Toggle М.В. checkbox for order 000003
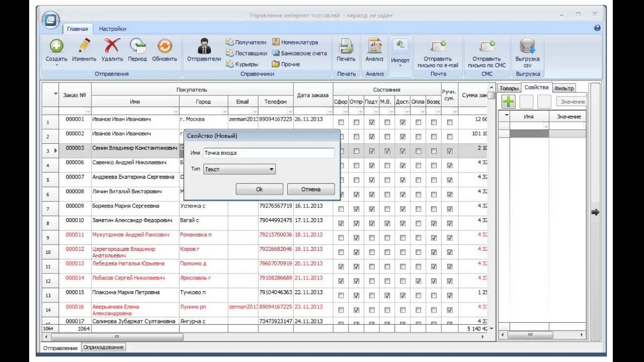 point(387,151)
